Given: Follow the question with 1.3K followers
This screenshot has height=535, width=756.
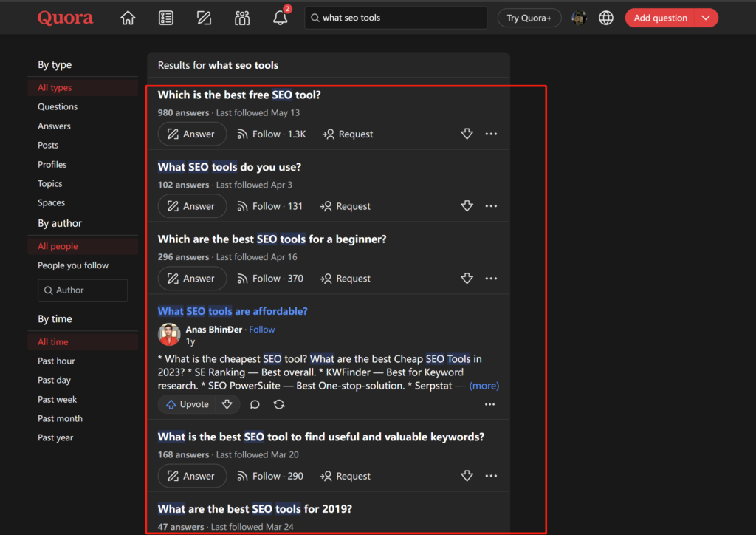Looking at the screenshot, I should pyautogui.click(x=272, y=134).
